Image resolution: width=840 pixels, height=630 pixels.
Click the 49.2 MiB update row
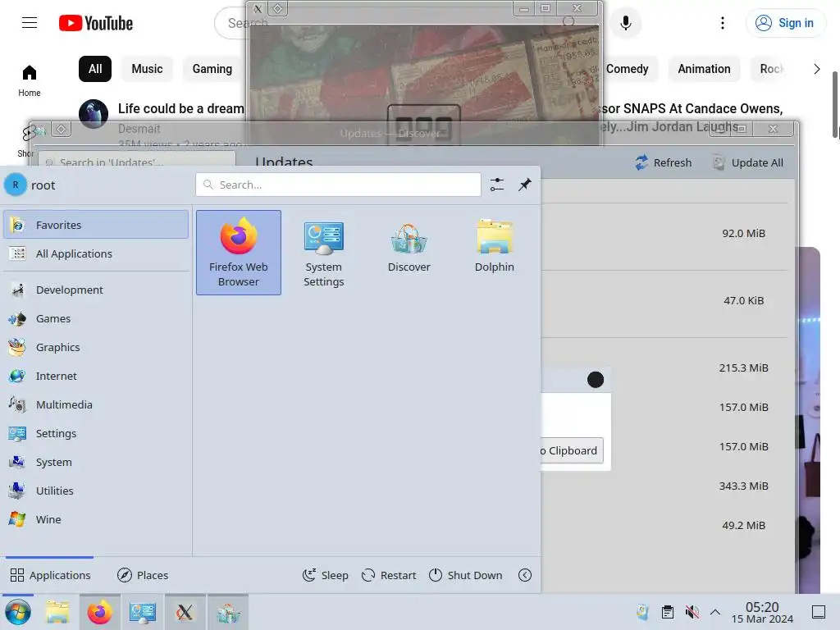click(664, 526)
